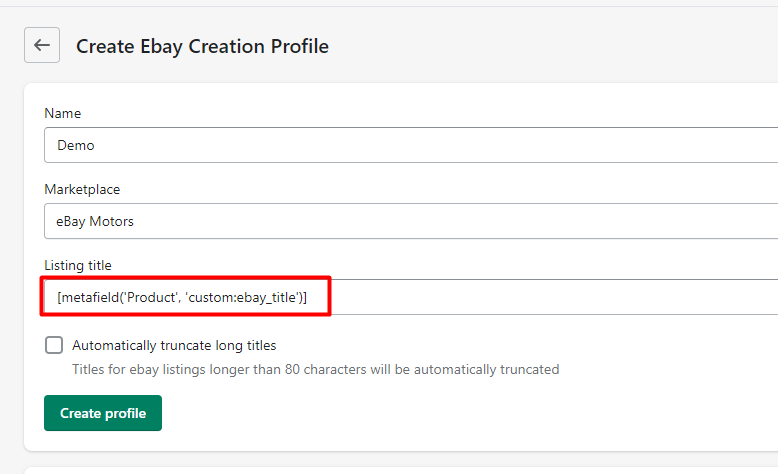Click the 'Create Ebay Creation Profile' heading
778x474 pixels.
click(202, 46)
